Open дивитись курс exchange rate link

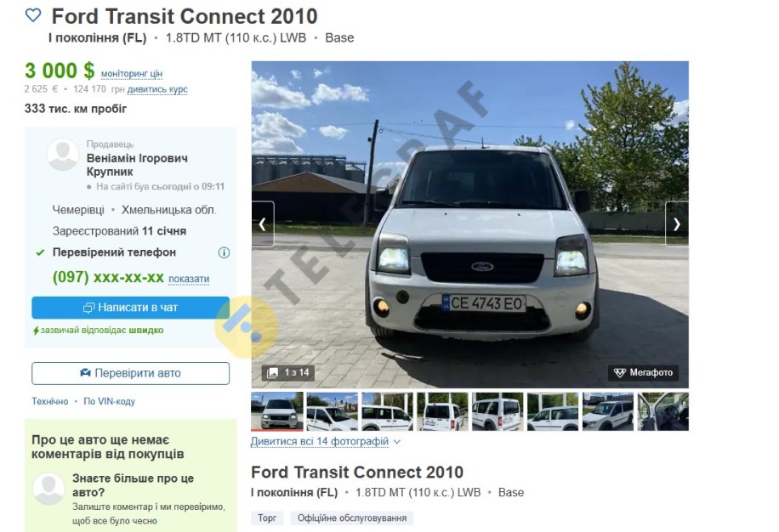(157, 89)
